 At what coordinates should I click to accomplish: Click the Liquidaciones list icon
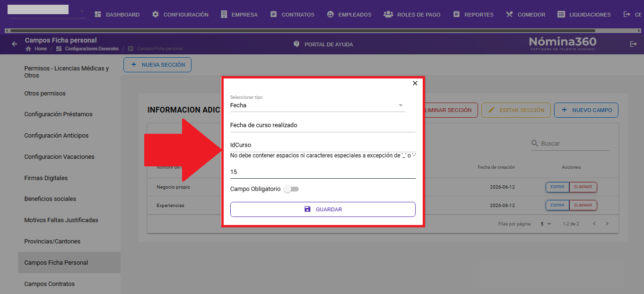(561, 15)
